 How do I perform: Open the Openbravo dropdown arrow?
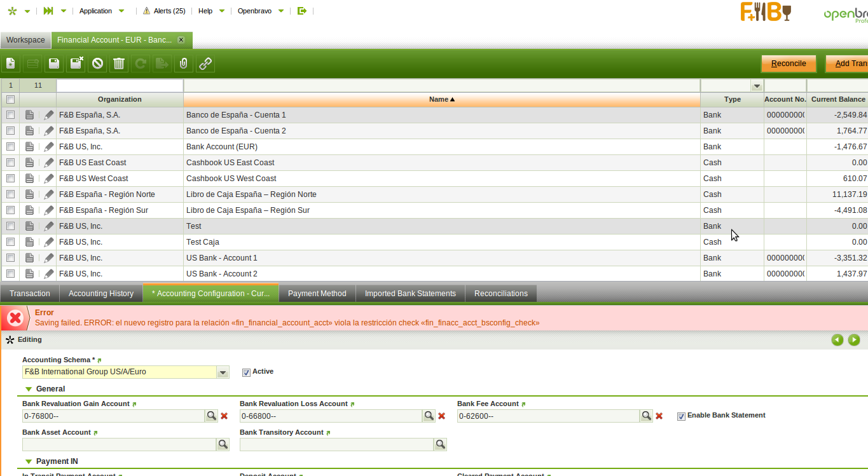[x=280, y=11]
